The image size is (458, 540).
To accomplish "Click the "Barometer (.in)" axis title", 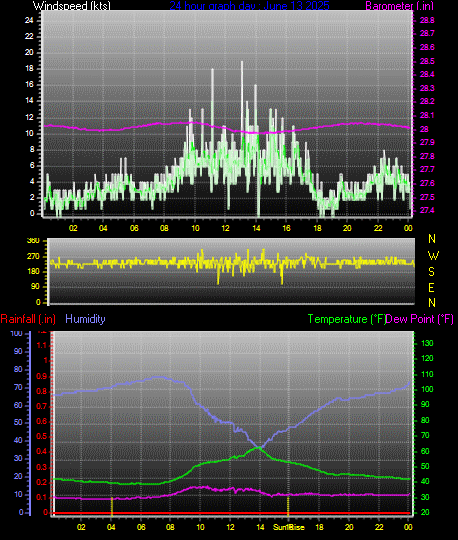I will point(399,6).
